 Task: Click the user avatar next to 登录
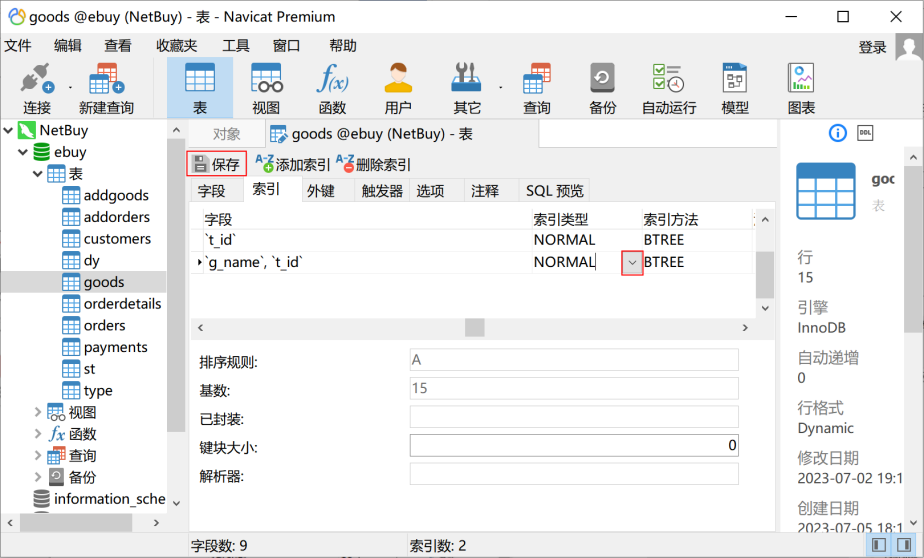[x=908, y=47]
